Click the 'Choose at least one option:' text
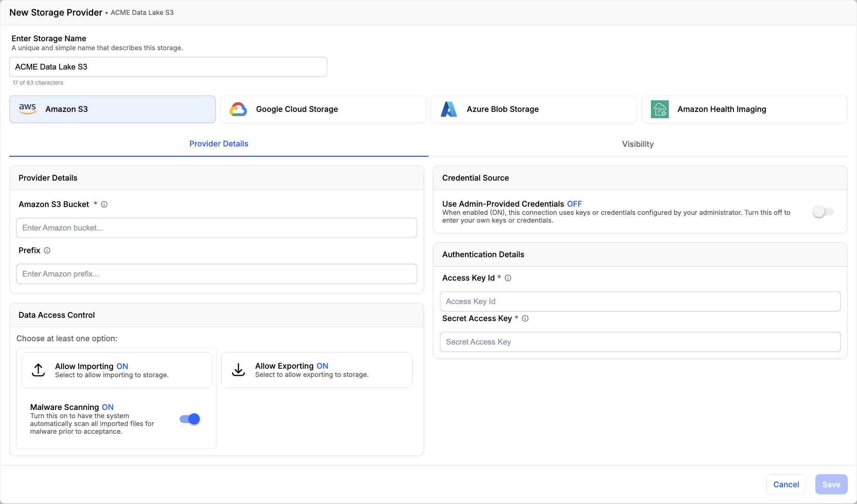The image size is (857, 504). [x=67, y=339]
